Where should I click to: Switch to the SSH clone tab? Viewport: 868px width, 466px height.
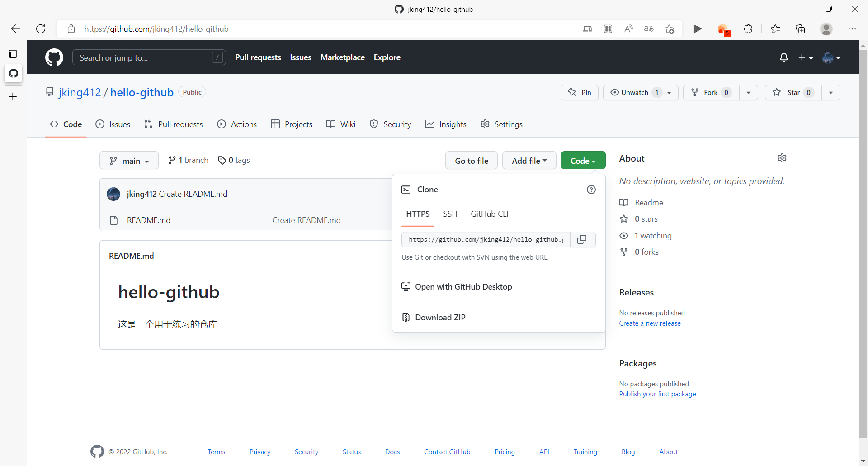click(x=450, y=214)
